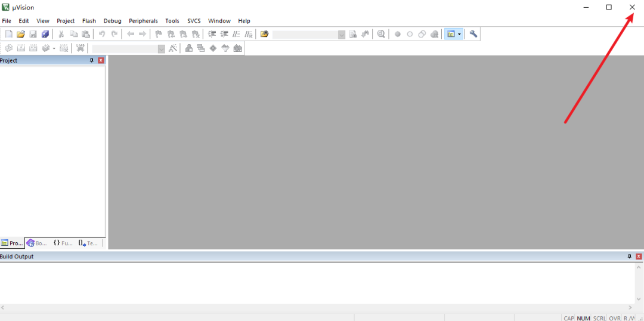This screenshot has height=321, width=644.
Task: Switch to the Functions tab
Action: (x=63, y=243)
